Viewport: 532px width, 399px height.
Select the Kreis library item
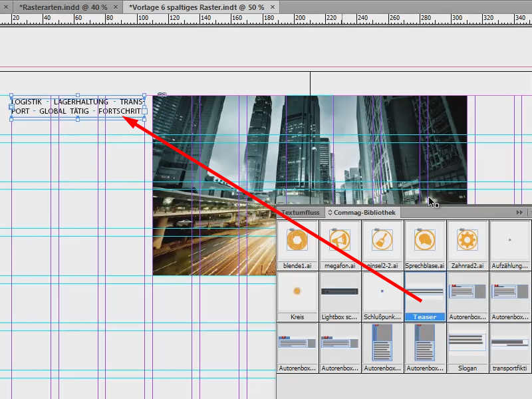297,293
